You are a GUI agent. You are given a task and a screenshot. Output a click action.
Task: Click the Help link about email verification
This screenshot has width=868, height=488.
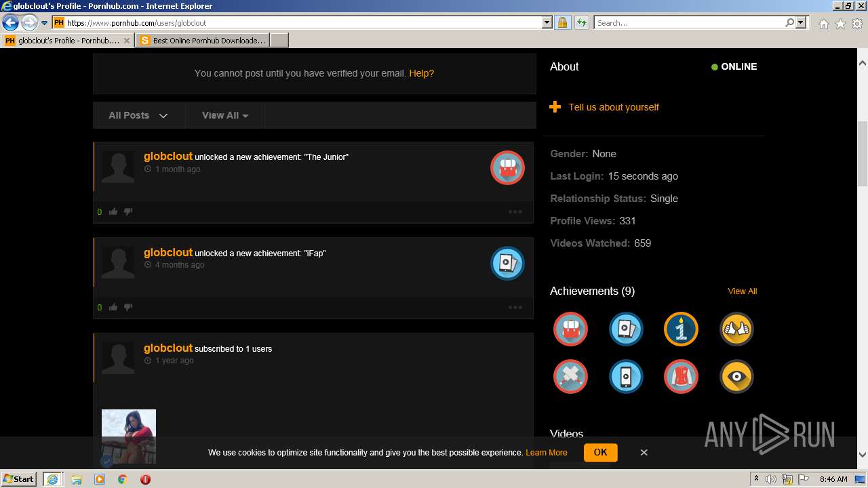pyautogui.click(x=421, y=73)
